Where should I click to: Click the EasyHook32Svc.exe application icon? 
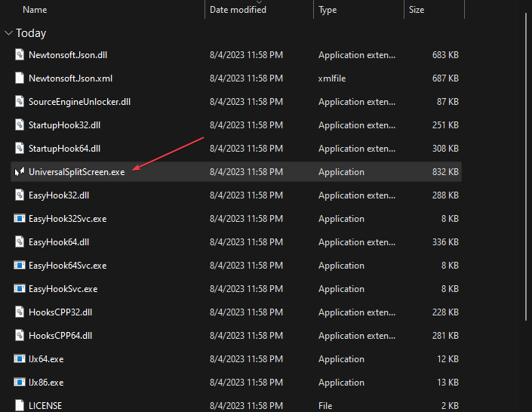pyautogui.click(x=20, y=219)
